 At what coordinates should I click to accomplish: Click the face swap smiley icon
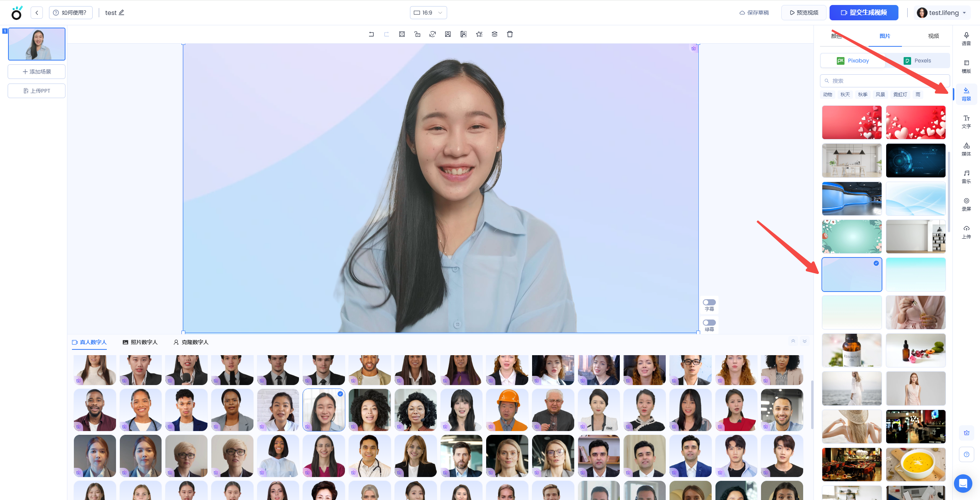point(433,34)
